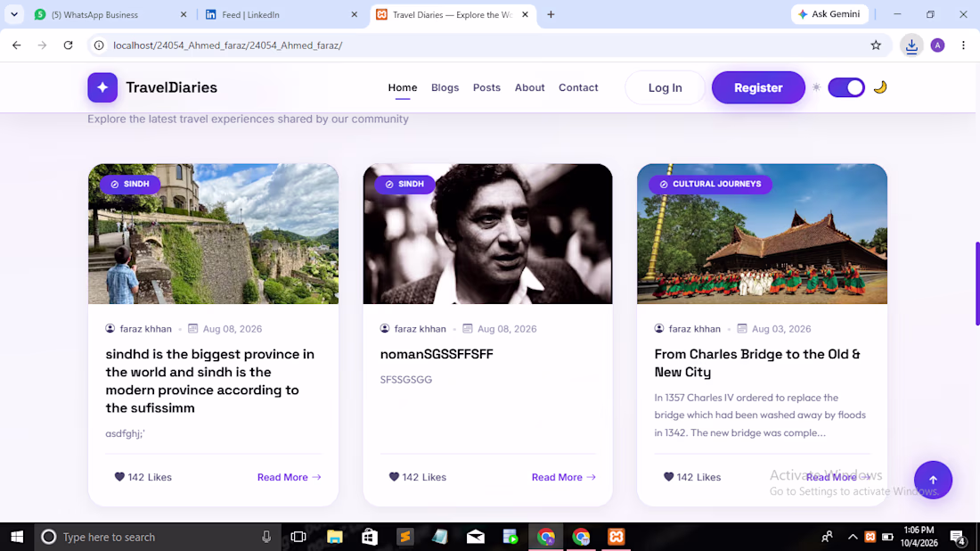Screen dimensions: 980x551
Task: Click the SINDH tag on the castle wall photo
Action: [130, 184]
